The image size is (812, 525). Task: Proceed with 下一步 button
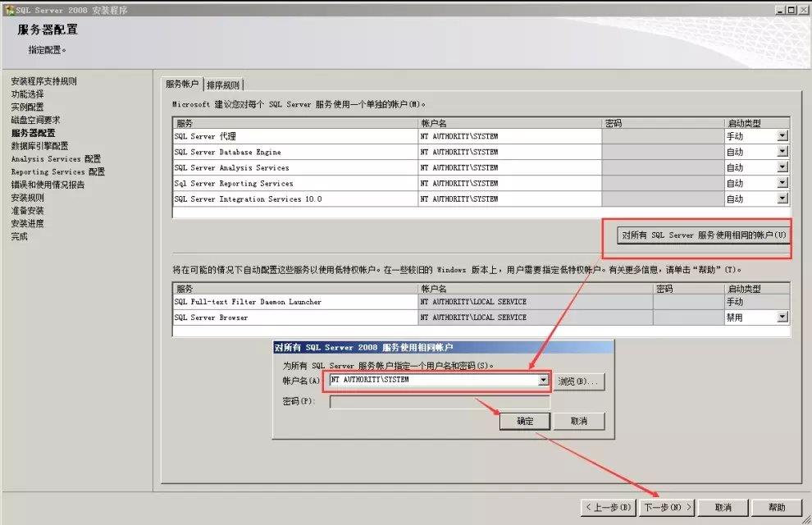(x=667, y=508)
